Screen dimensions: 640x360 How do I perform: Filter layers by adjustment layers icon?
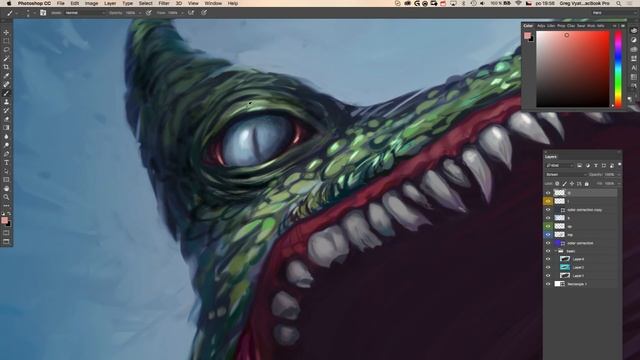[588, 165]
